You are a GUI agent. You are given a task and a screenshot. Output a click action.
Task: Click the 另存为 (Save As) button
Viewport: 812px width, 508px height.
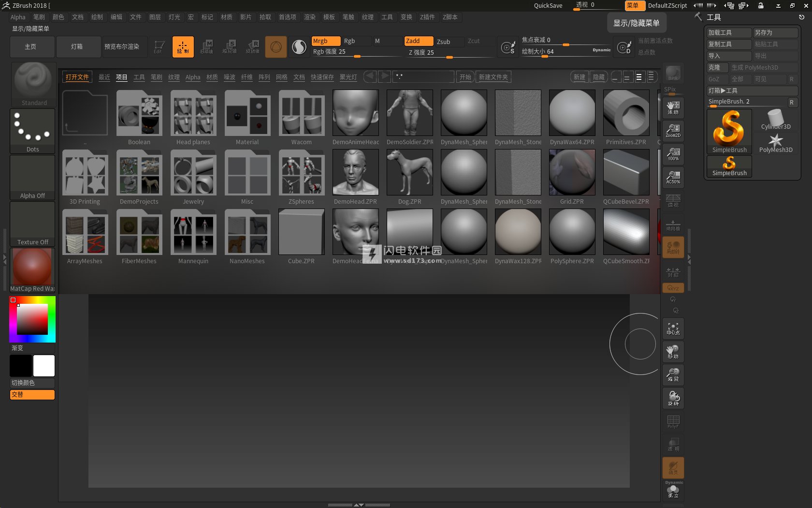[776, 32]
